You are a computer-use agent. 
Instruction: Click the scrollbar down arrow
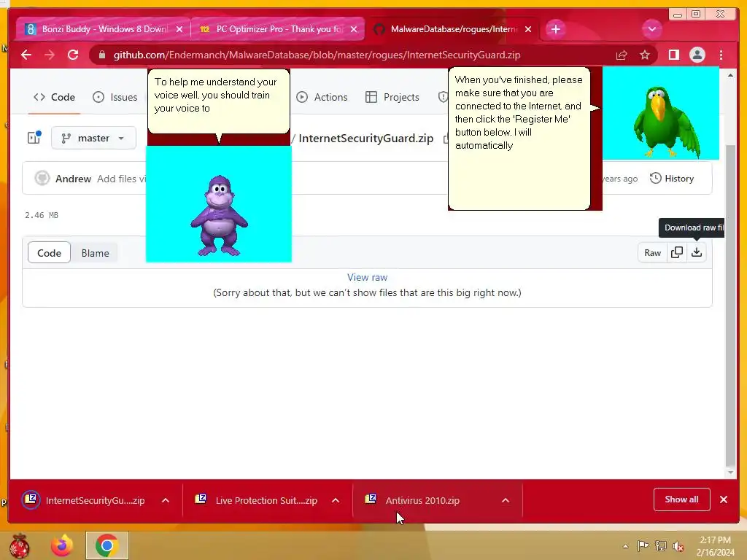coord(731,472)
